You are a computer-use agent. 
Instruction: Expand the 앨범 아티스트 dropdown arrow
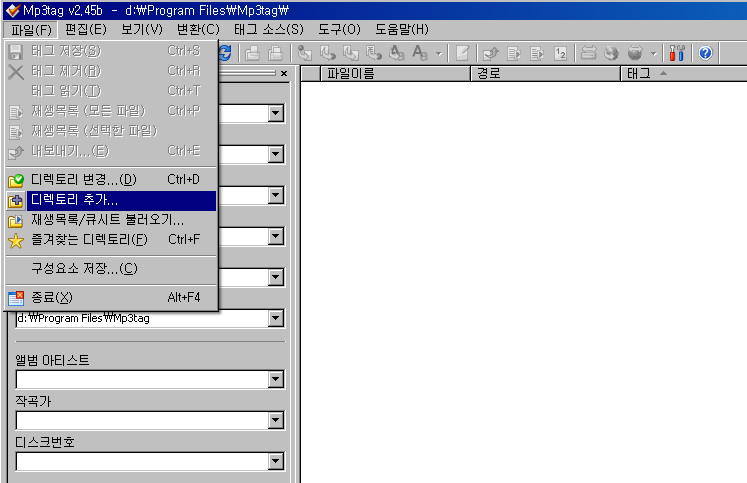275,380
